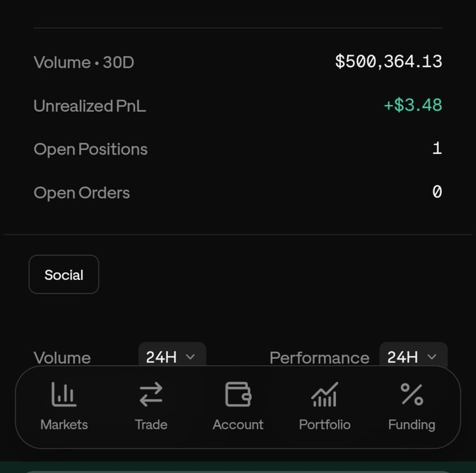The height and width of the screenshot is (473, 476).
Task: Click the Social button
Action: [64, 274]
